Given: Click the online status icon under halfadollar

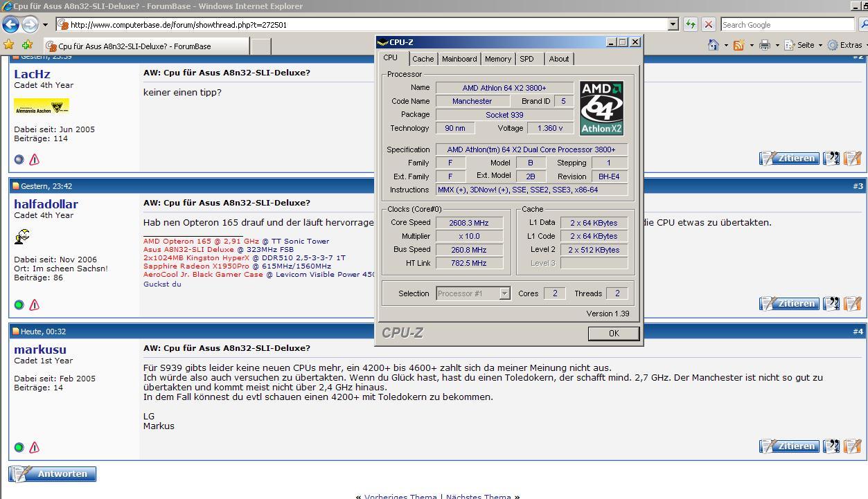Looking at the screenshot, I should click(x=19, y=305).
